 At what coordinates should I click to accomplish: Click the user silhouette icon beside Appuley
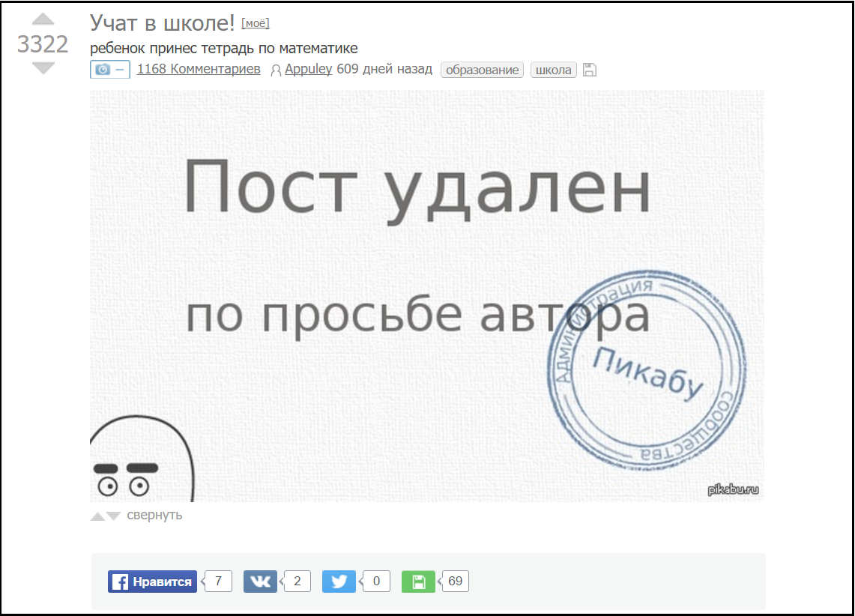(x=275, y=69)
